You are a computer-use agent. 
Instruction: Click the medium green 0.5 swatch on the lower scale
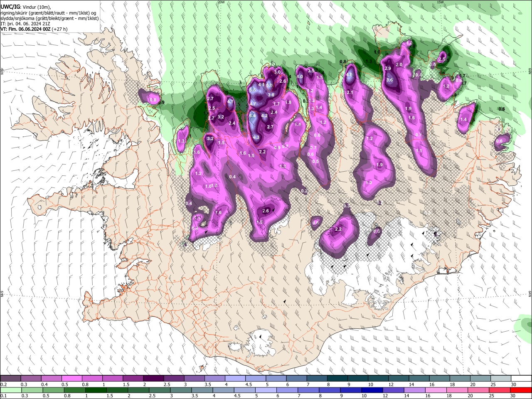point(53,390)
